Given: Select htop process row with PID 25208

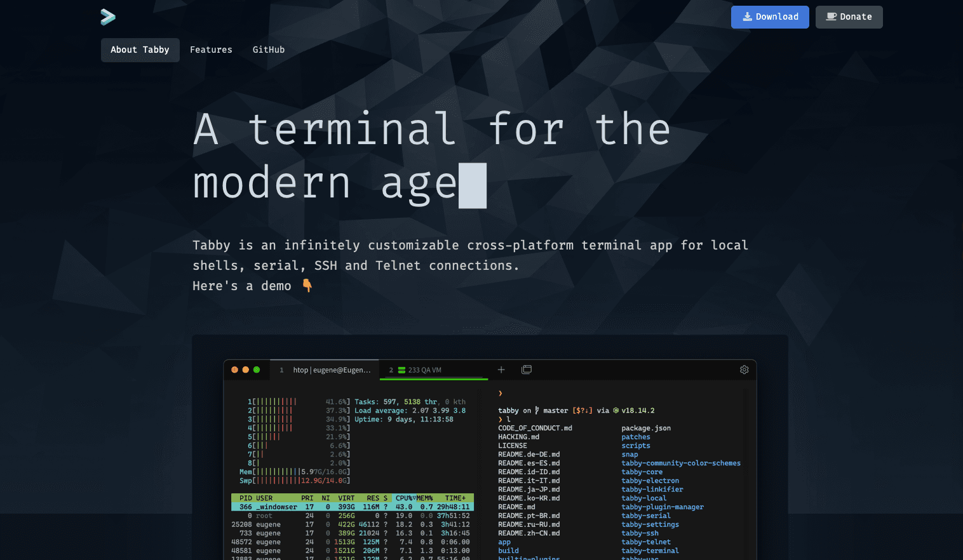Looking at the screenshot, I should pyautogui.click(x=353, y=525).
